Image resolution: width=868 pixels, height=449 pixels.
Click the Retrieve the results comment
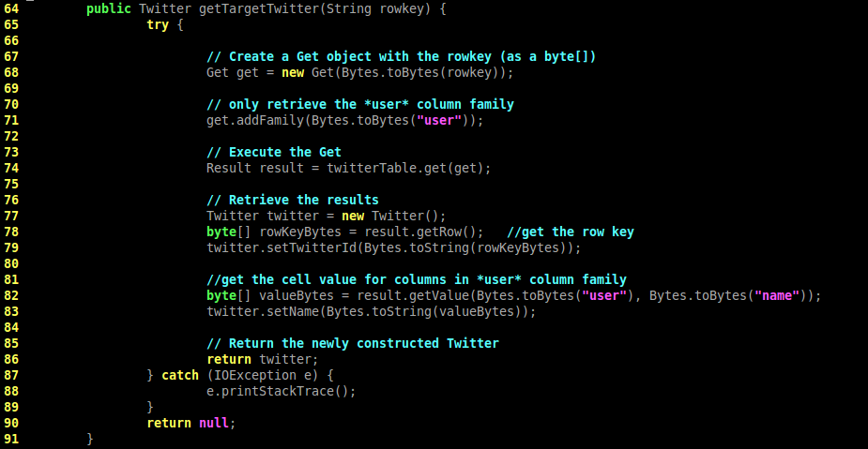pos(293,200)
